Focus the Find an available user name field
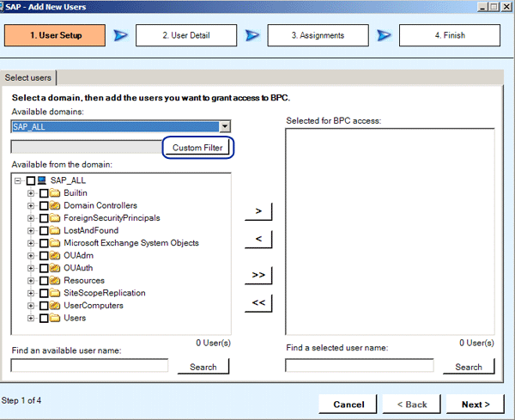The width and height of the screenshot is (515, 420). tap(89, 365)
